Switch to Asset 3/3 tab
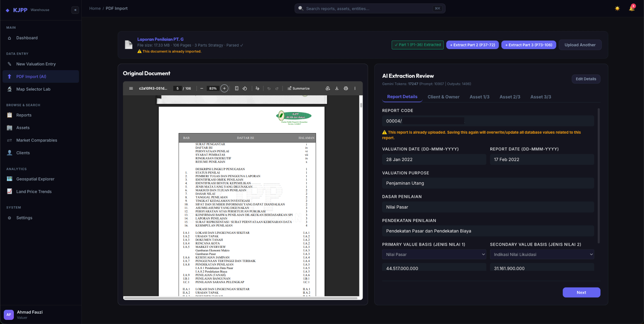The width and height of the screenshot is (644, 324). click(541, 97)
